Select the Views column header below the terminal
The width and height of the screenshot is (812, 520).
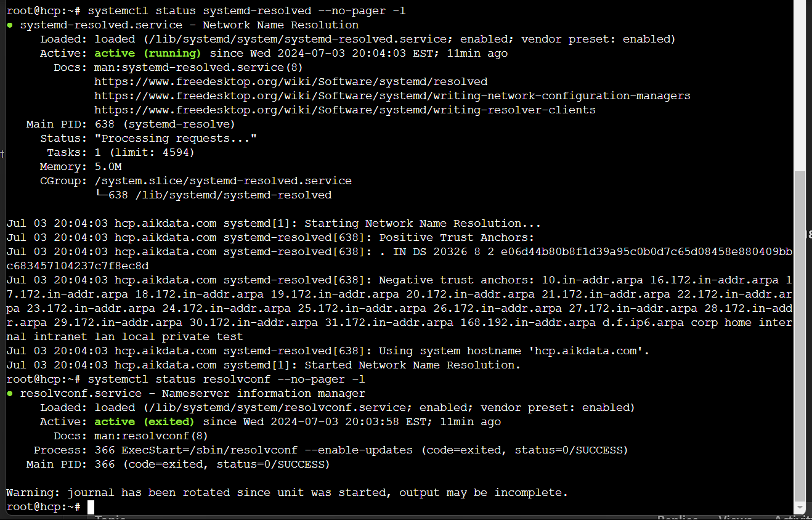tap(734, 518)
